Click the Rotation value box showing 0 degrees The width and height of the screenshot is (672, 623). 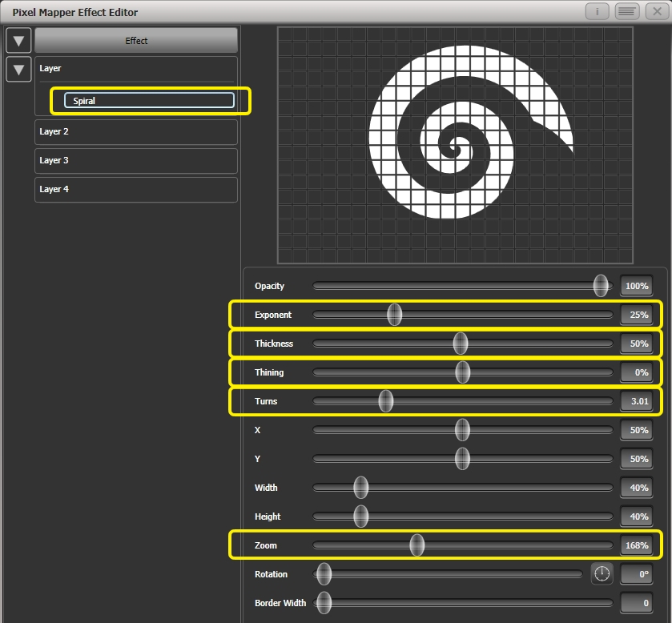(x=637, y=574)
